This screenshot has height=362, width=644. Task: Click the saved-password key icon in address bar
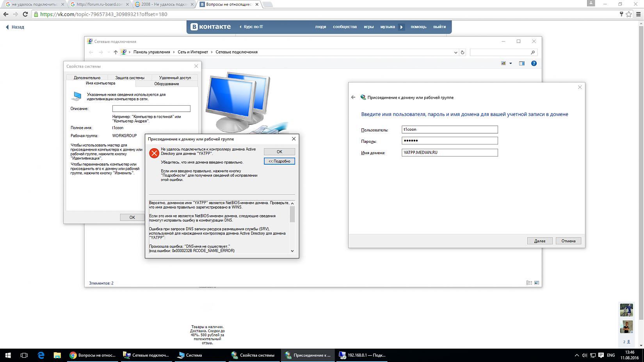(x=621, y=14)
